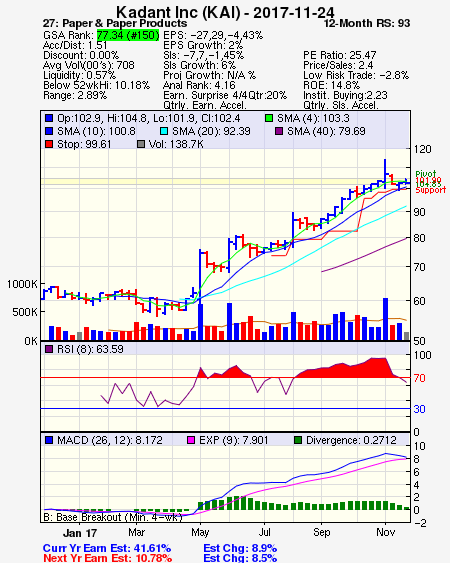
Task: Click the Instit. Buying:2.23 text
Action: [345, 96]
